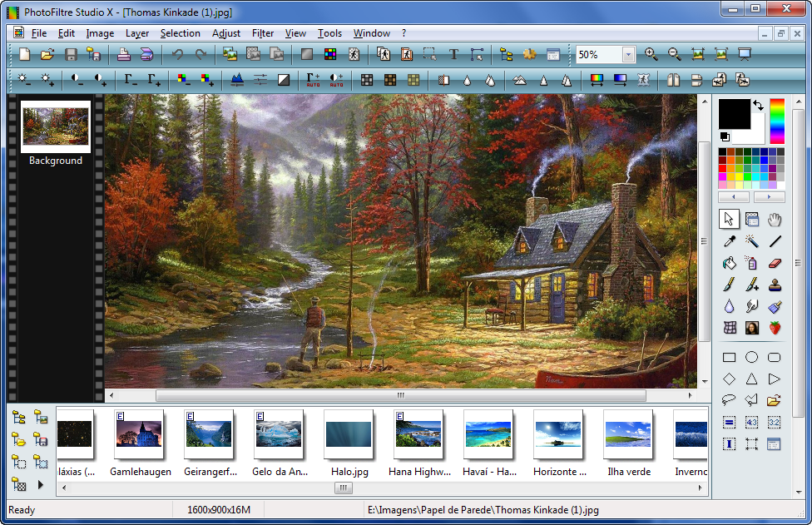Grab the Hand scroll tool
The image size is (812, 525).
point(774,219)
